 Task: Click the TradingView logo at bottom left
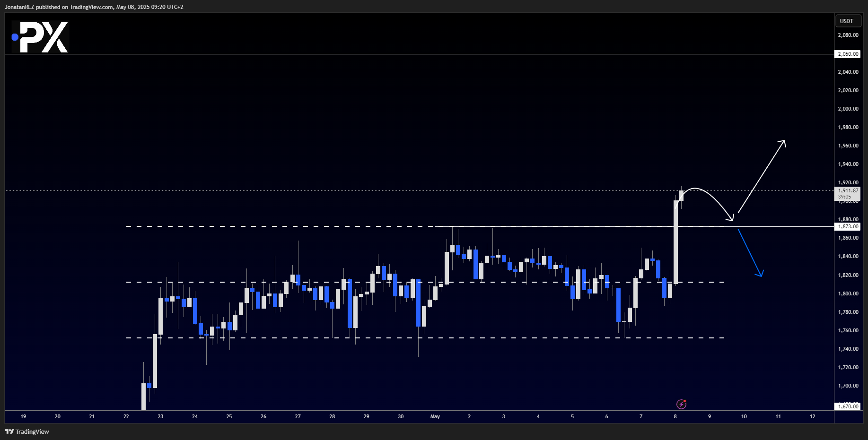[27, 431]
